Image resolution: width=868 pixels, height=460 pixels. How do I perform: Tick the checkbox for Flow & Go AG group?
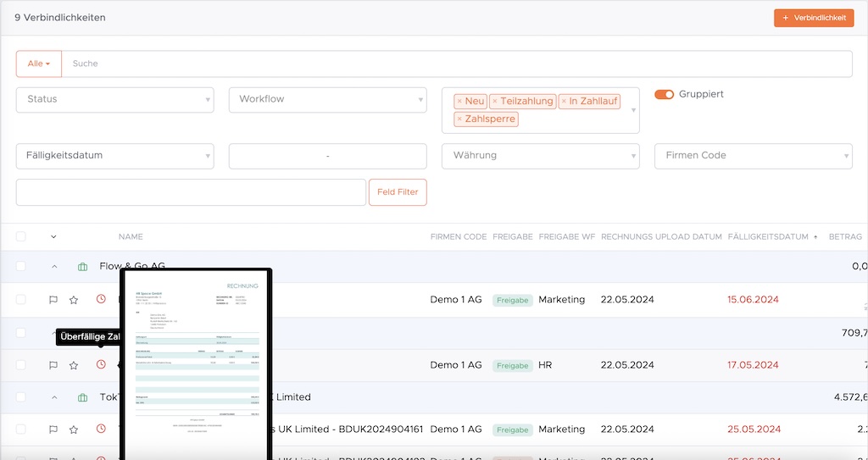21,267
